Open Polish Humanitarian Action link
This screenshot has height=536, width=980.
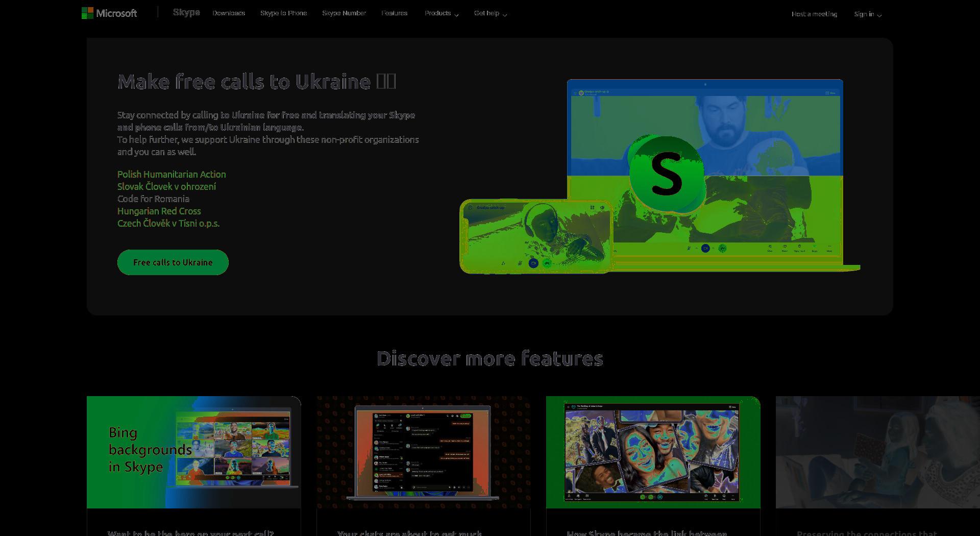tap(171, 174)
